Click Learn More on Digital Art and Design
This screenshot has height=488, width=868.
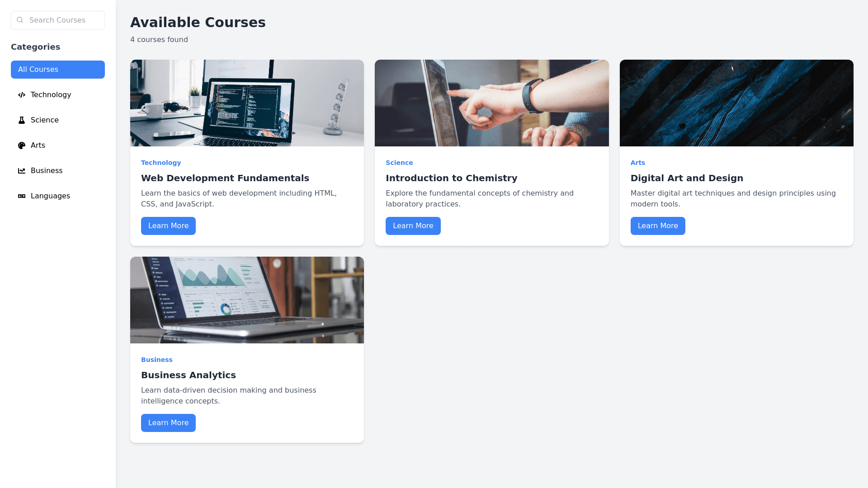(x=658, y=226)
